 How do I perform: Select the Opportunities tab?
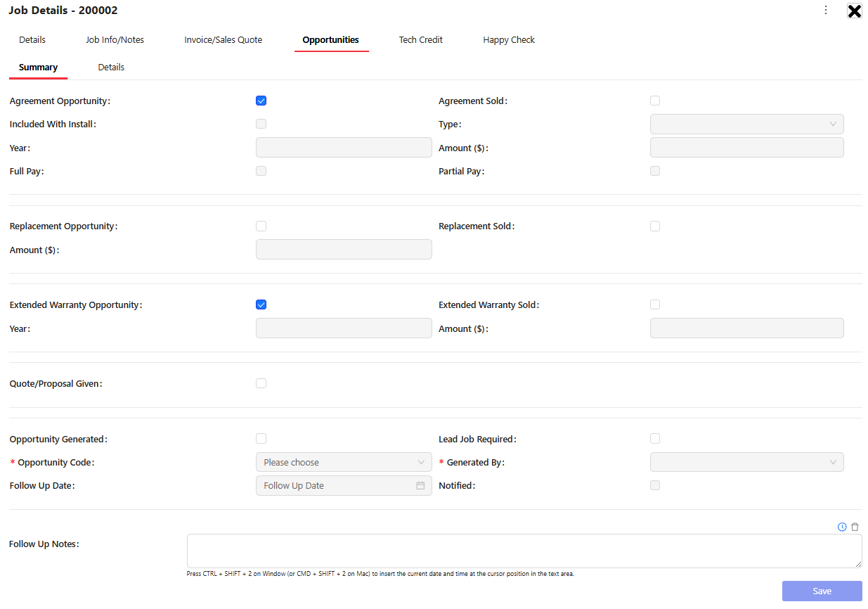coord(331,40)
